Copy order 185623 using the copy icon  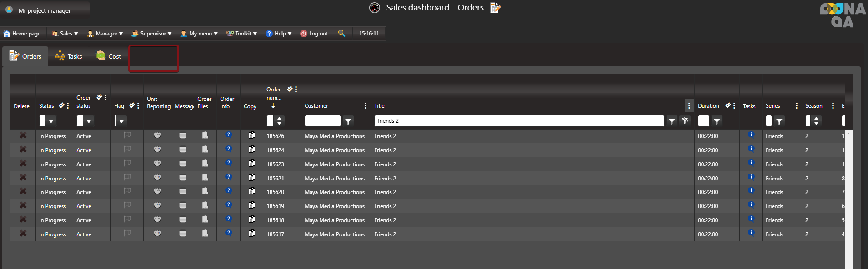[x=251, y=163]
